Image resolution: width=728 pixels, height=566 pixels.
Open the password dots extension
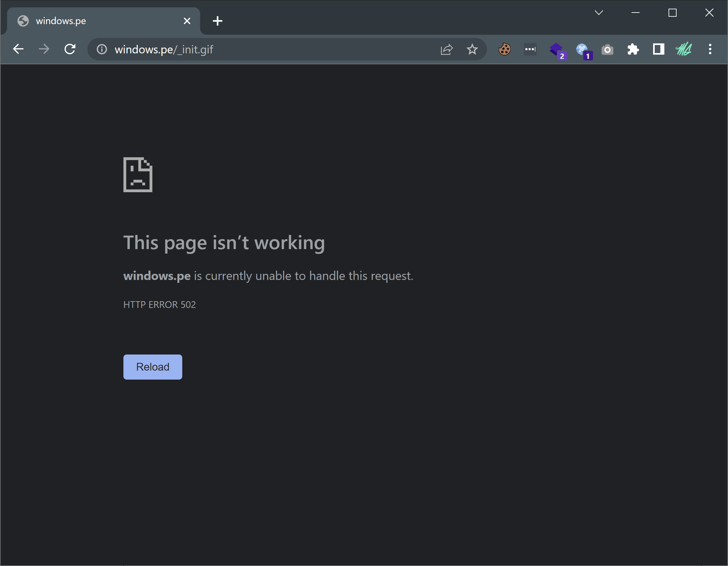530,49
